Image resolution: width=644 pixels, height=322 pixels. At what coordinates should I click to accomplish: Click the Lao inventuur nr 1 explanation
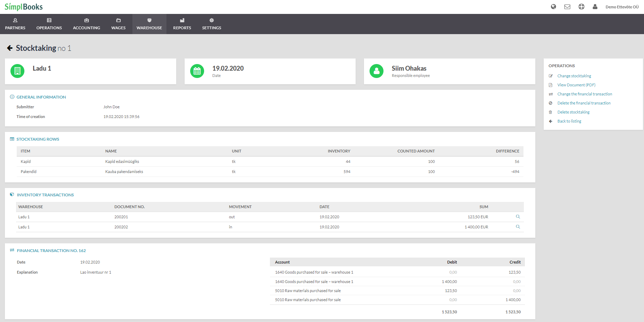click(96, 272)
